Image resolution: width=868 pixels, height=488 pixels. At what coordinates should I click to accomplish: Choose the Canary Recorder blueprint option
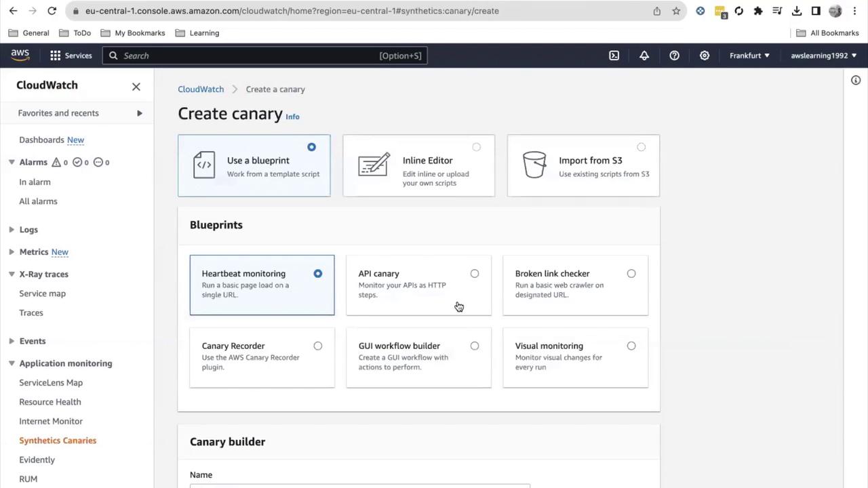(x=262, y=358)
